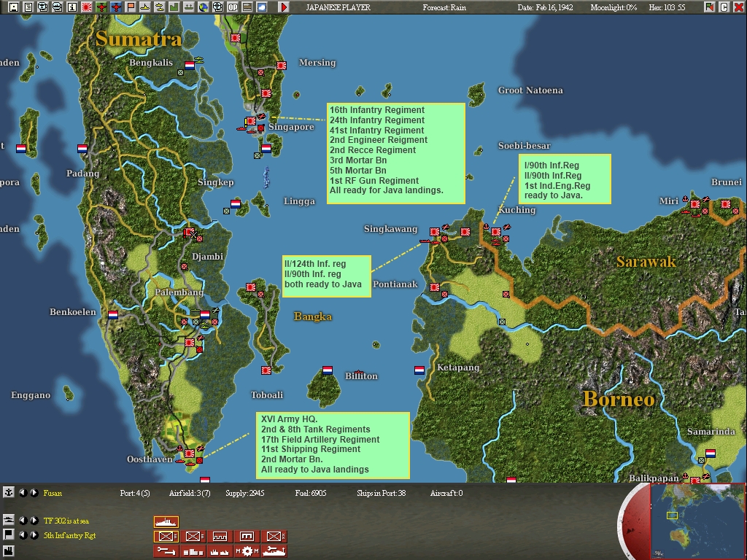Click the Palembang city label

pos(179,292)
